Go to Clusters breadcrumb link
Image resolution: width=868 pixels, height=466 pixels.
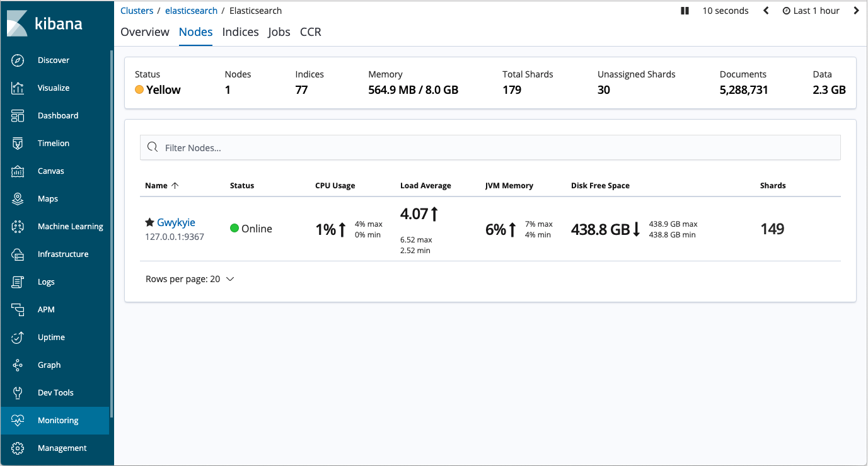coord(137,11)
